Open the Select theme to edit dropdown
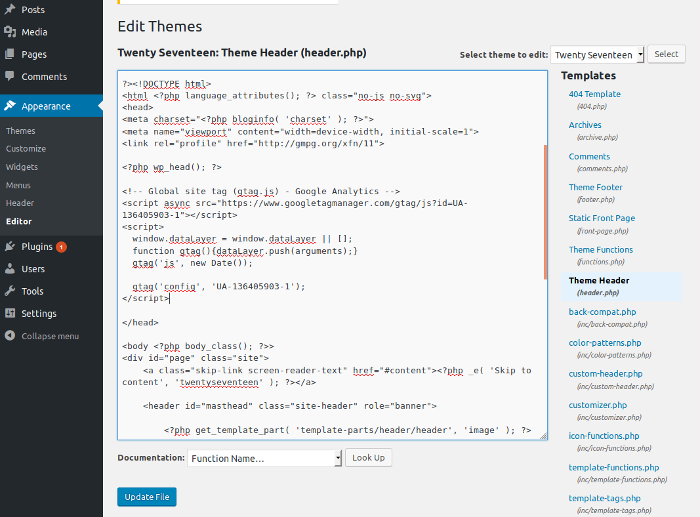 [x=597, y=54]
